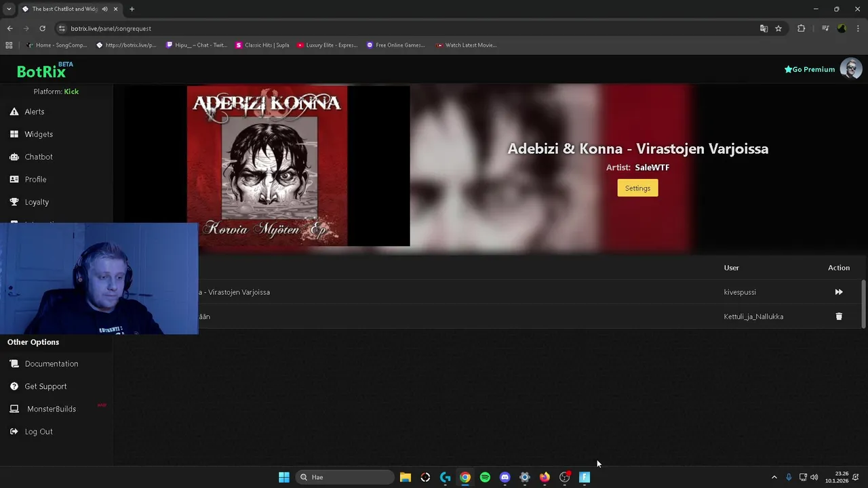Go to the Chatbot section
868x488 pixels.
pos(39,157)
